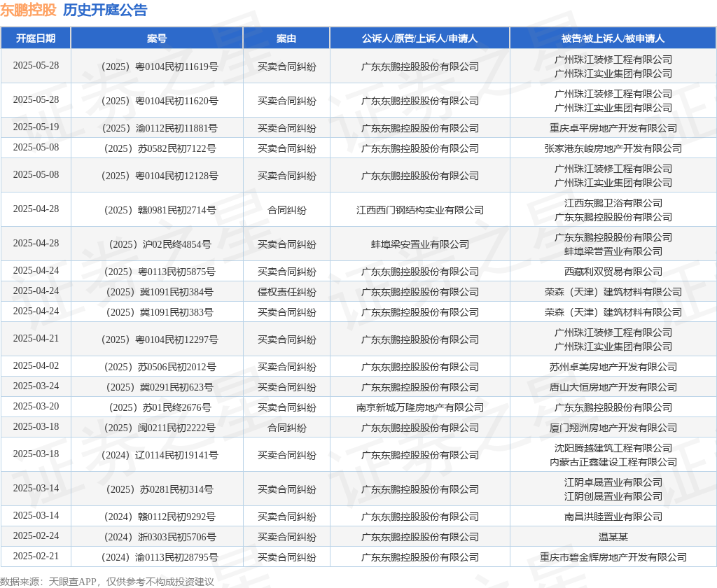The height and width of the screenshot is (588, 717).
Task: Click defendant 内蒙古正鑫建设工程有限公司
Action: pos(613,462)
